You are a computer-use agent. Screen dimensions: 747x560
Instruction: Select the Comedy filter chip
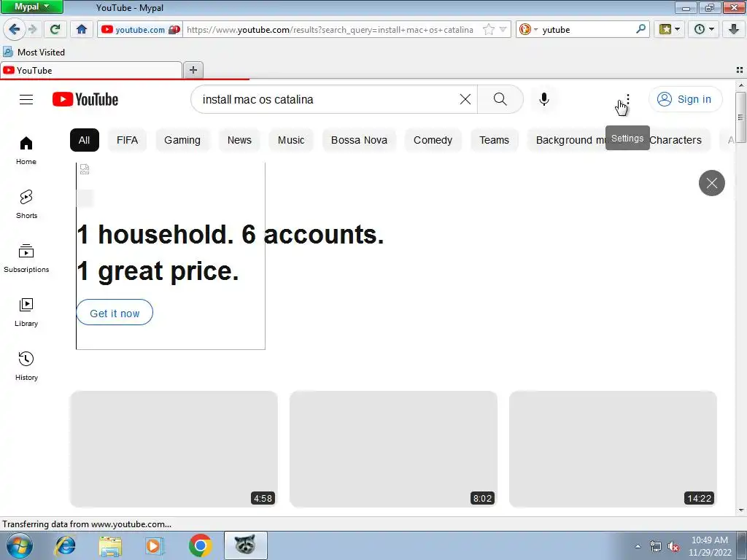click(x=433, y=140)
